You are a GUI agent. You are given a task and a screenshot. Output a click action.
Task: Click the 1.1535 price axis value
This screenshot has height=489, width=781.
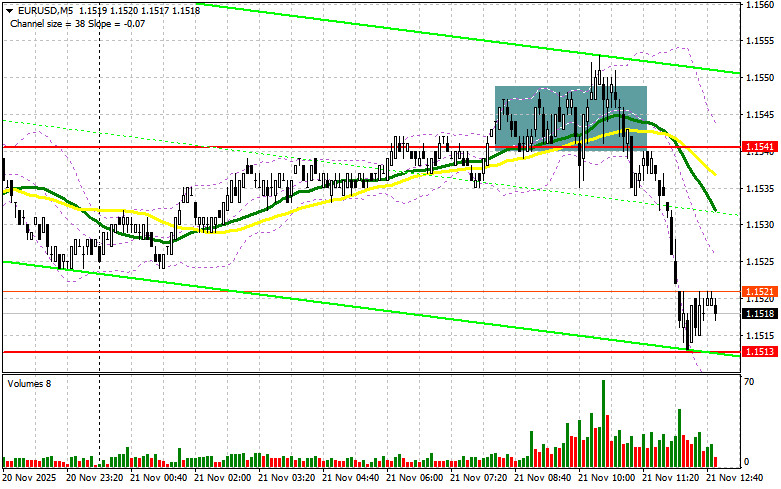760,188
